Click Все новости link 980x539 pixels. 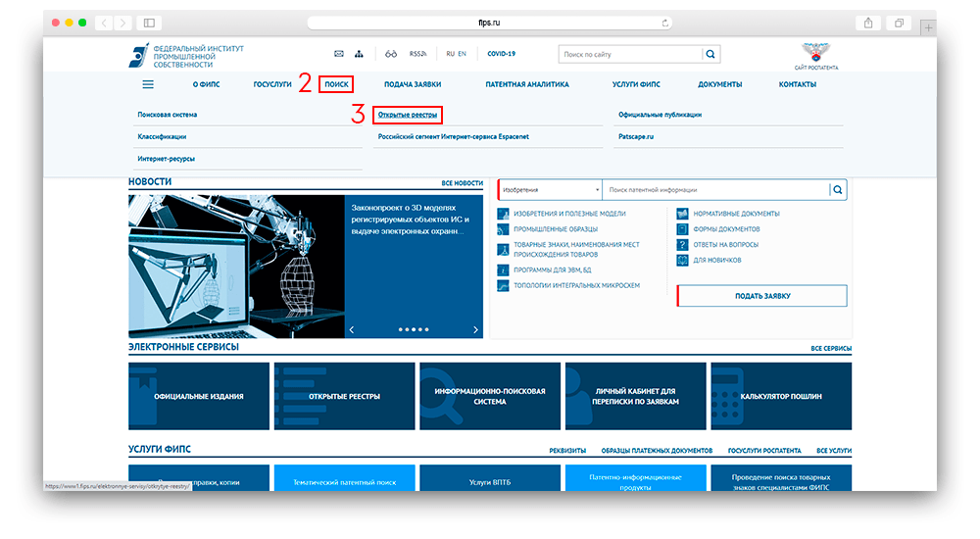[462, 183]
